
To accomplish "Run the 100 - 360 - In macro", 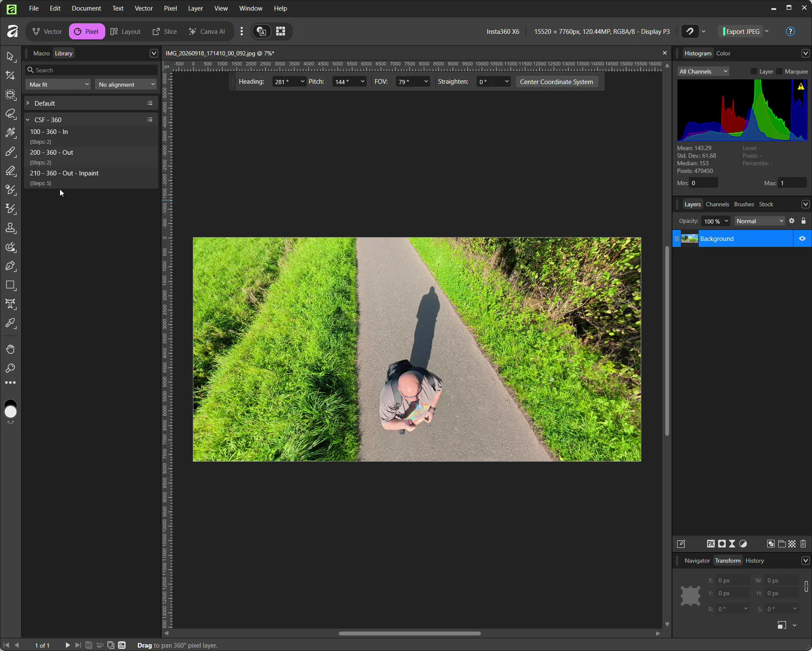I will pos(91,137).
